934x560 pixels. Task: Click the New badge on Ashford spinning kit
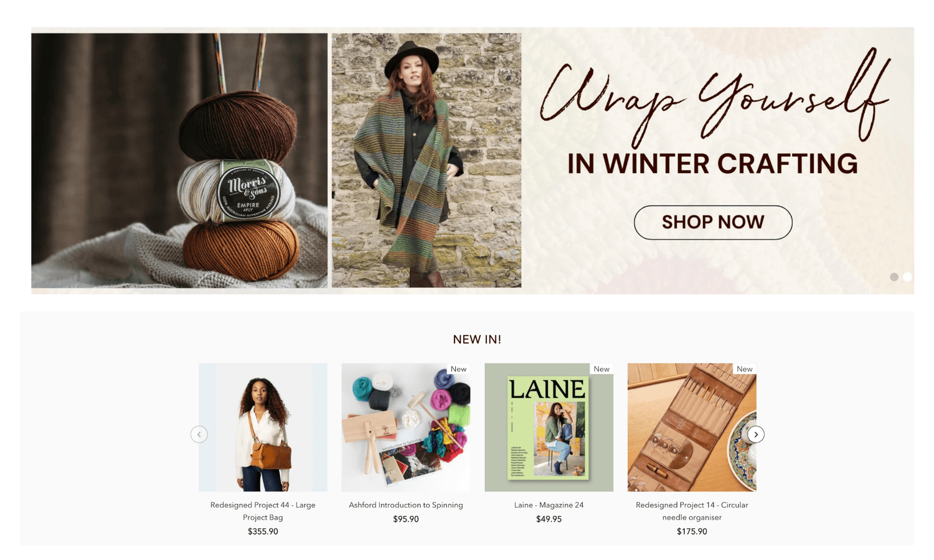(459, 369)
